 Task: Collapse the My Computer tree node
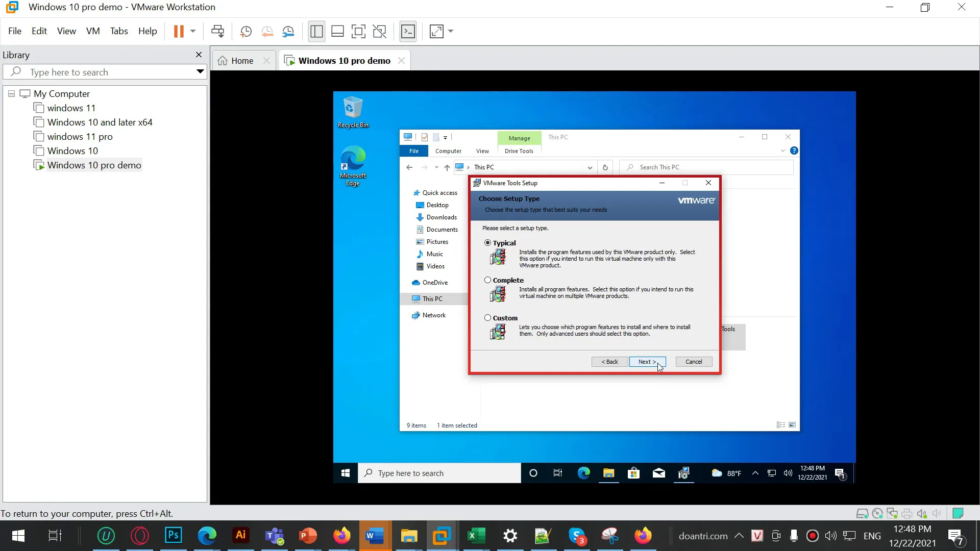pos(11,93)
